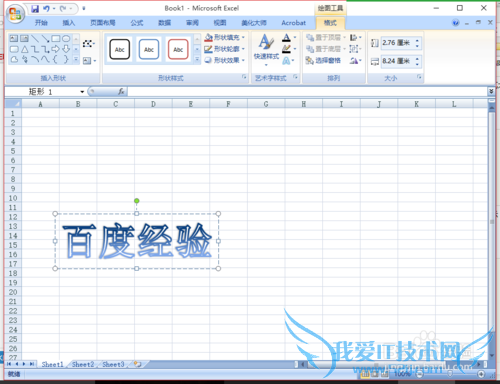Expand the formula bar

(x=491, y=91)
